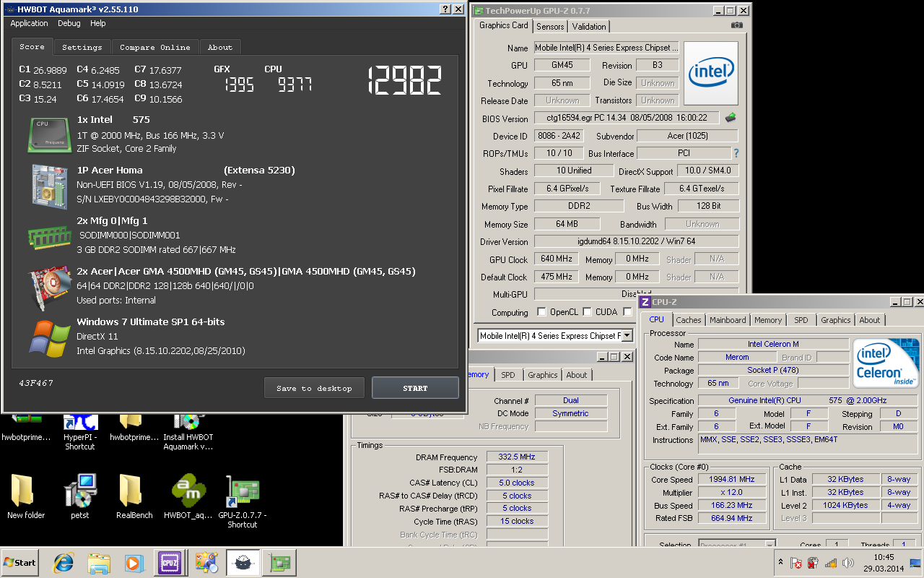Click the power plug tray icon

(x=814, y=563)
